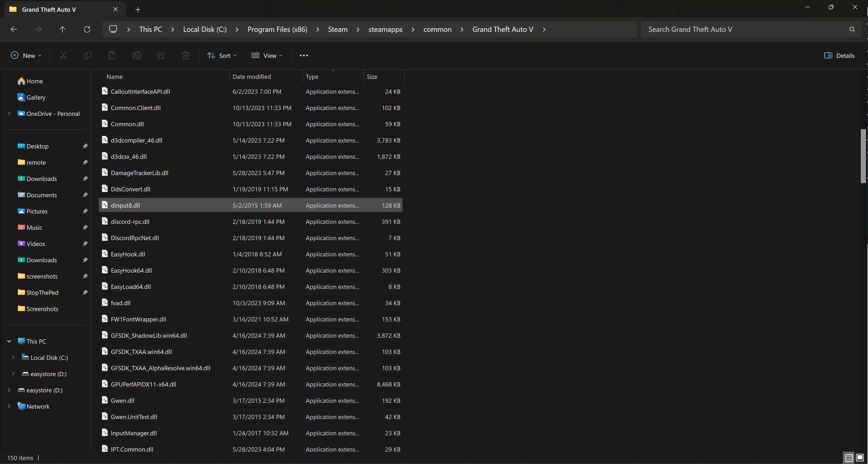Open the View dropdown menu
868x464 pixels.
click(x=267, y=56)
